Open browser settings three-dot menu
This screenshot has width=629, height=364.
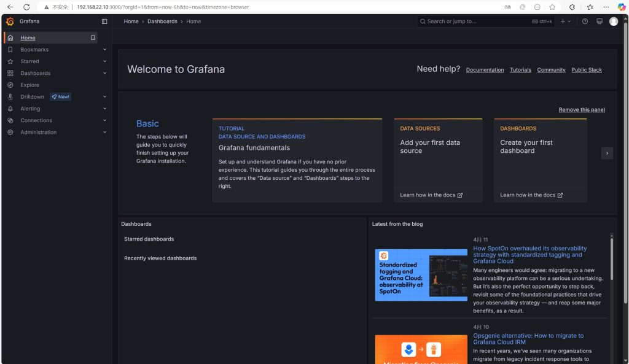606,7
